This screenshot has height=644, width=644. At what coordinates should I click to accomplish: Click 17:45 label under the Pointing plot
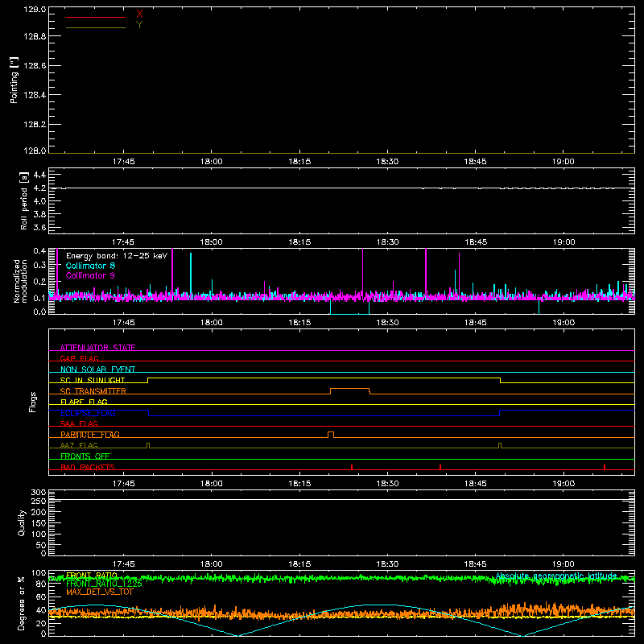[124, 162]
